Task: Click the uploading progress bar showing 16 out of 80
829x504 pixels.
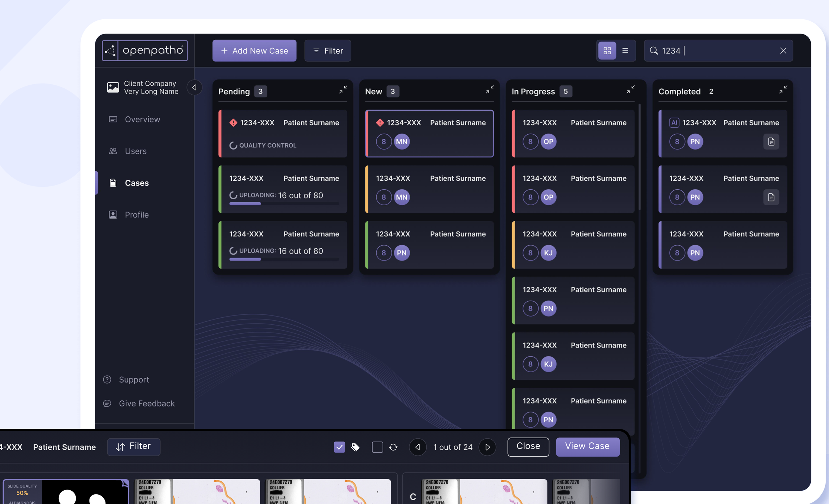Action: click(284, 204)
